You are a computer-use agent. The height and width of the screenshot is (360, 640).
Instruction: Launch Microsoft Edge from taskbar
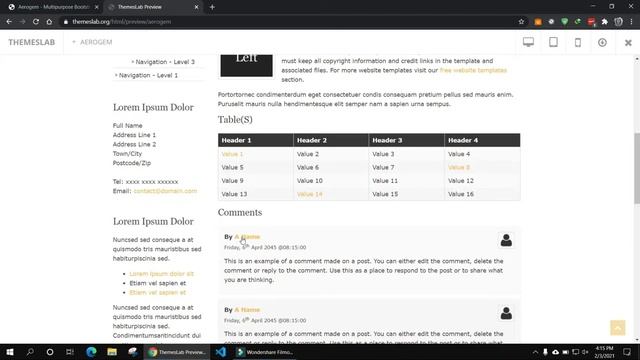(x=91, y=352)
